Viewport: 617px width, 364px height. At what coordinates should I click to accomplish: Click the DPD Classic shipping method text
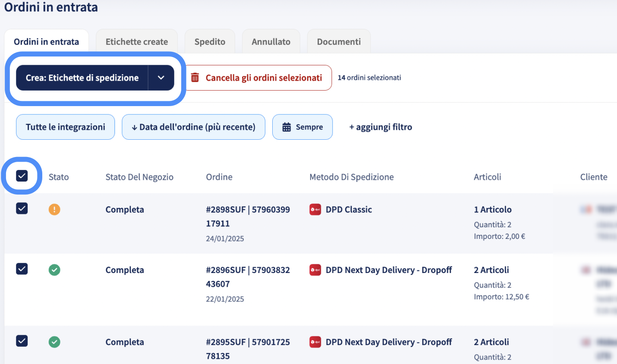[x=349, y=210]
